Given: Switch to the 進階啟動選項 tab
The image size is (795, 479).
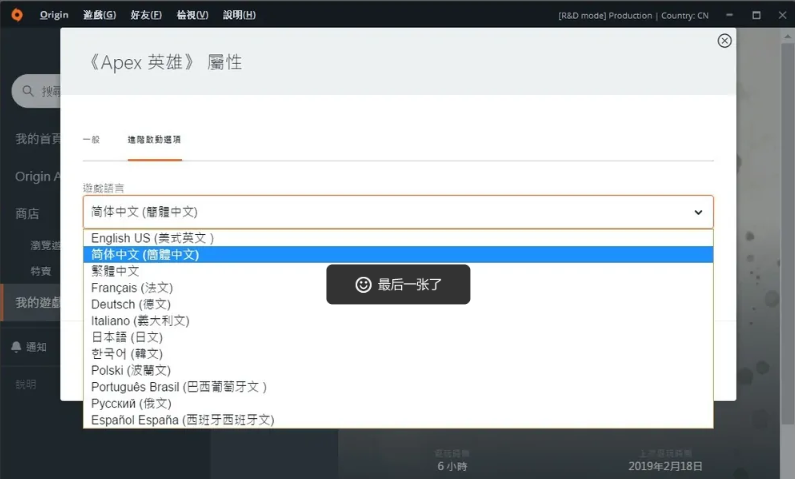Looking at the screenshot, I should (x=154, y=140).
